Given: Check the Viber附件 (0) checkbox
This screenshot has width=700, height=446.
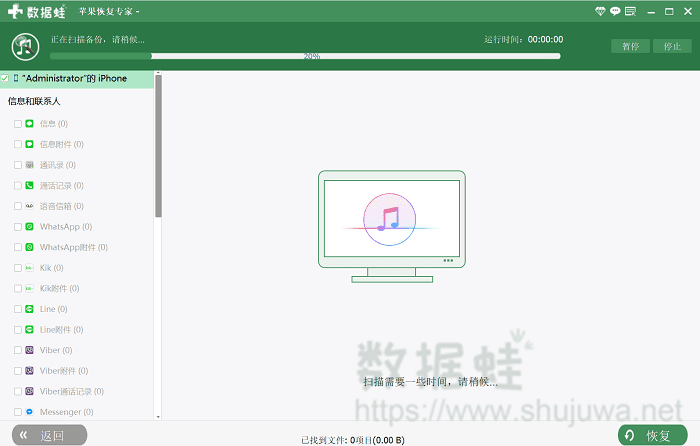Looking at the screenshot, I should (18, 371).
